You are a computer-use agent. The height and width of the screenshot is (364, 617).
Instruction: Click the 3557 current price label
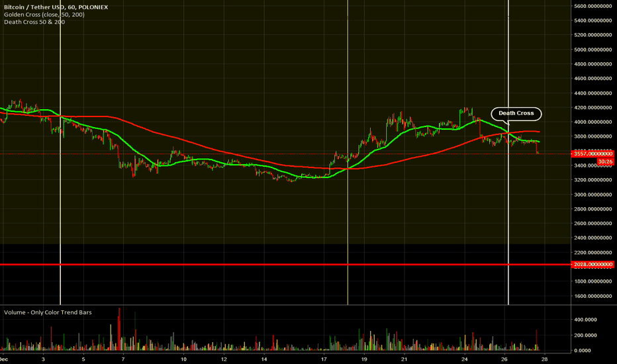tap(593, 154)
